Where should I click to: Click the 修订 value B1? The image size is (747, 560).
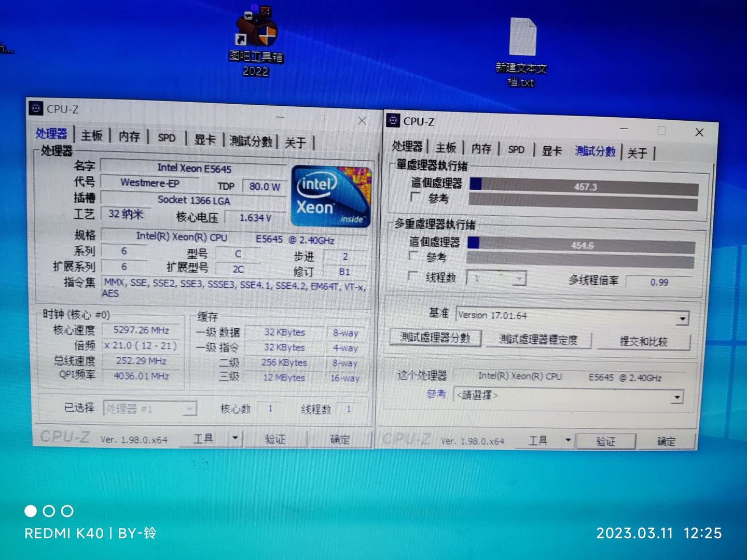[x=344, y=272]
